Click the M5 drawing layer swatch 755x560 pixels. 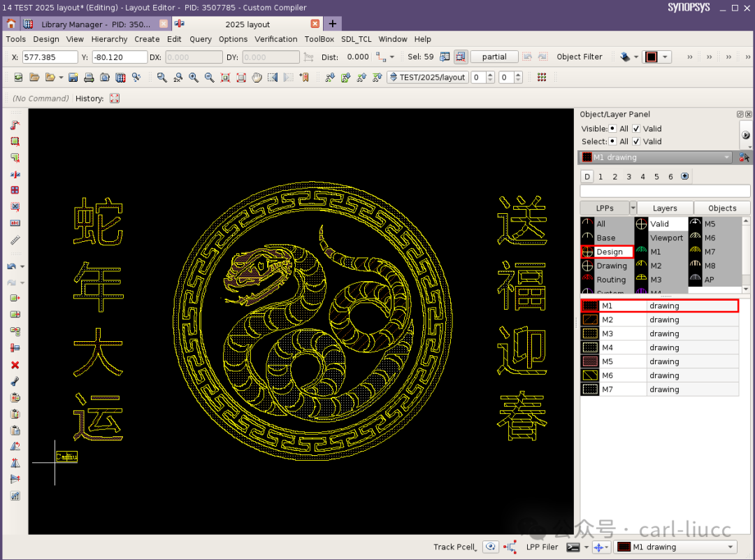(590, 361)
